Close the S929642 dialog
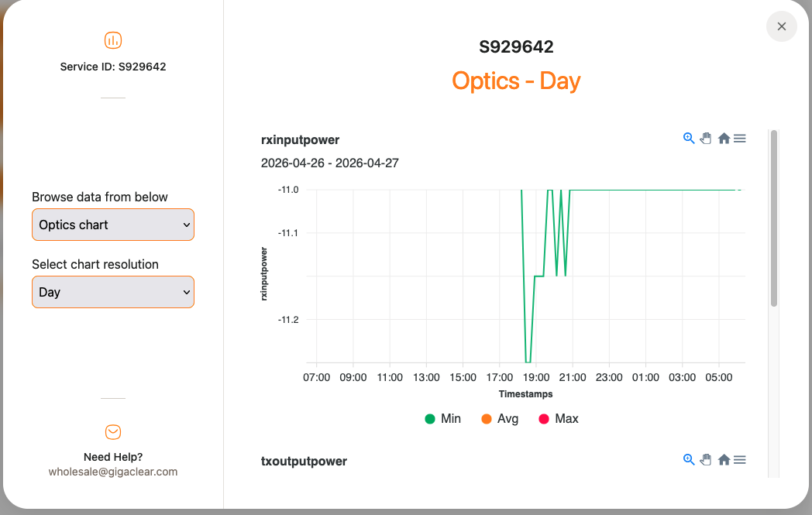 pyautogui.click(x=782, y=26)
